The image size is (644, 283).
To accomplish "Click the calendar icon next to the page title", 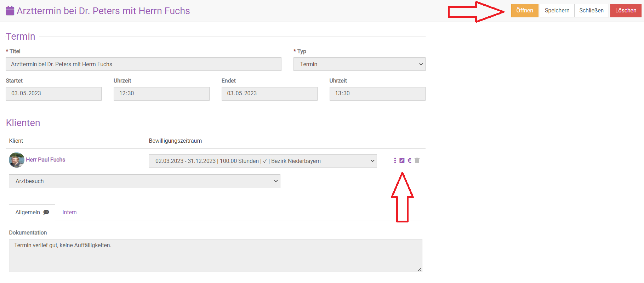I will coord(10,11).
